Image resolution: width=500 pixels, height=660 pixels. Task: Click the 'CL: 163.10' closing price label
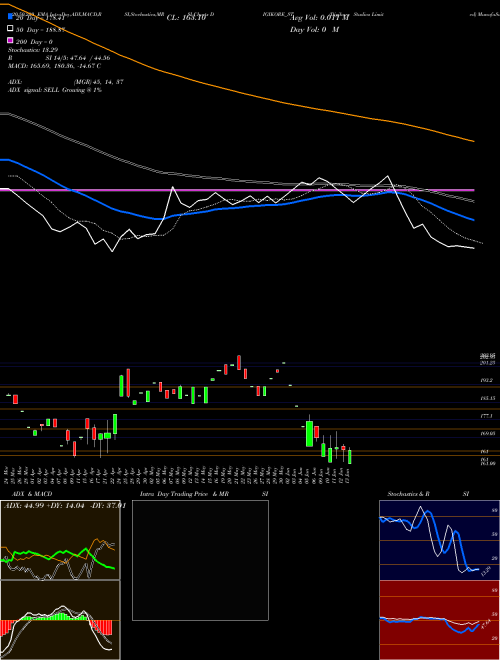(x=186, y=18)
